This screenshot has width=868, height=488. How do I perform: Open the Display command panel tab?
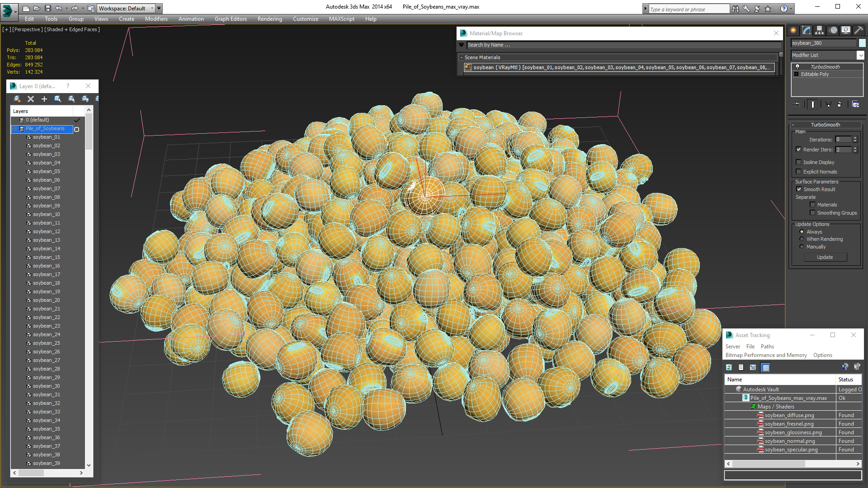pos(846,30)
